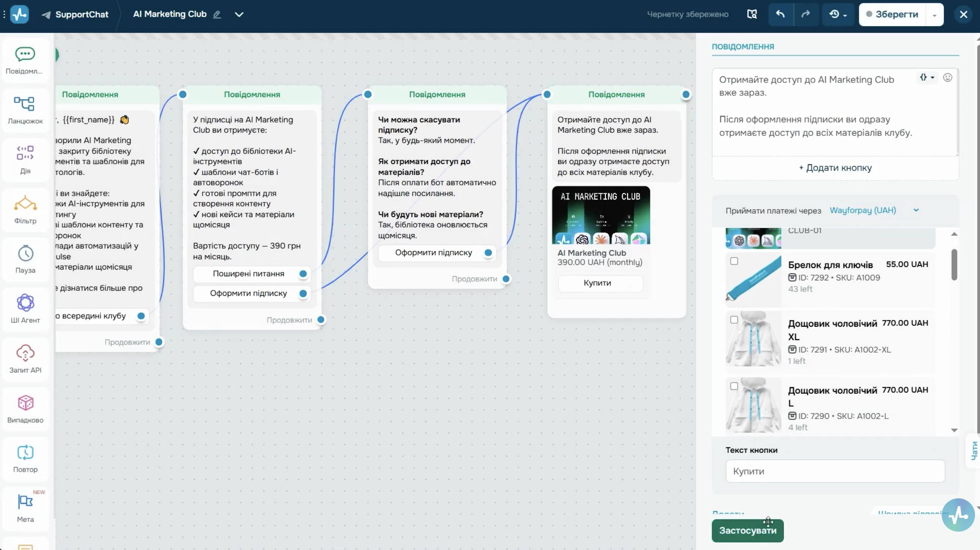Select the AI Marketing Club product image
This screenshot has width=980, height=550.
[601, 215]
